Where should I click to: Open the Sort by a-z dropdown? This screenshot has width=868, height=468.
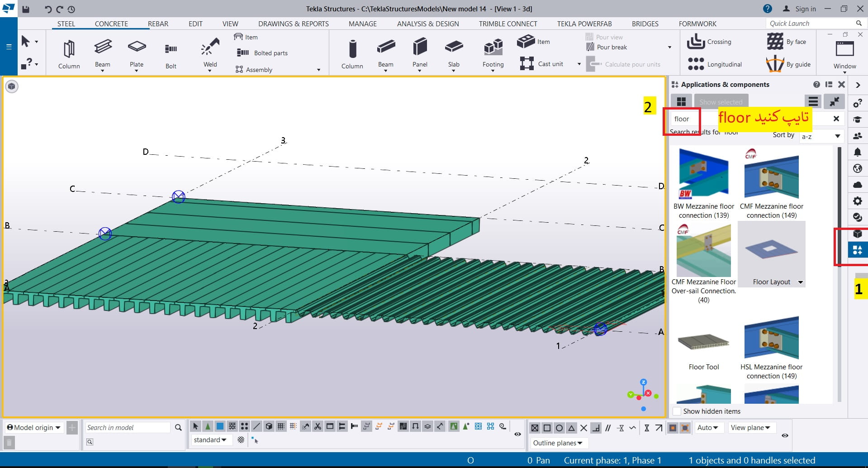click(x=821, y=136)
